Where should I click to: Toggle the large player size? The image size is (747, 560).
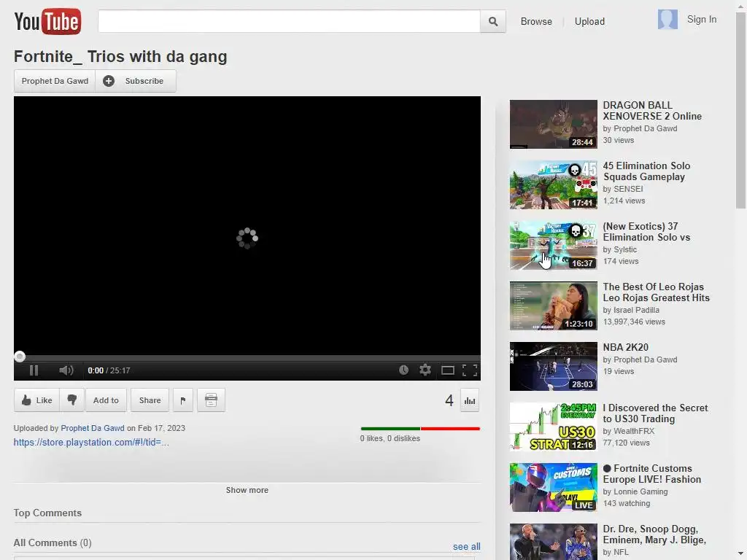[447, 370]
